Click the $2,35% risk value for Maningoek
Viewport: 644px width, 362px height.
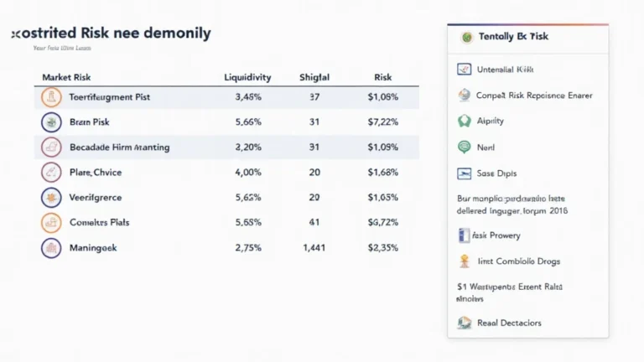coord(382,248)
